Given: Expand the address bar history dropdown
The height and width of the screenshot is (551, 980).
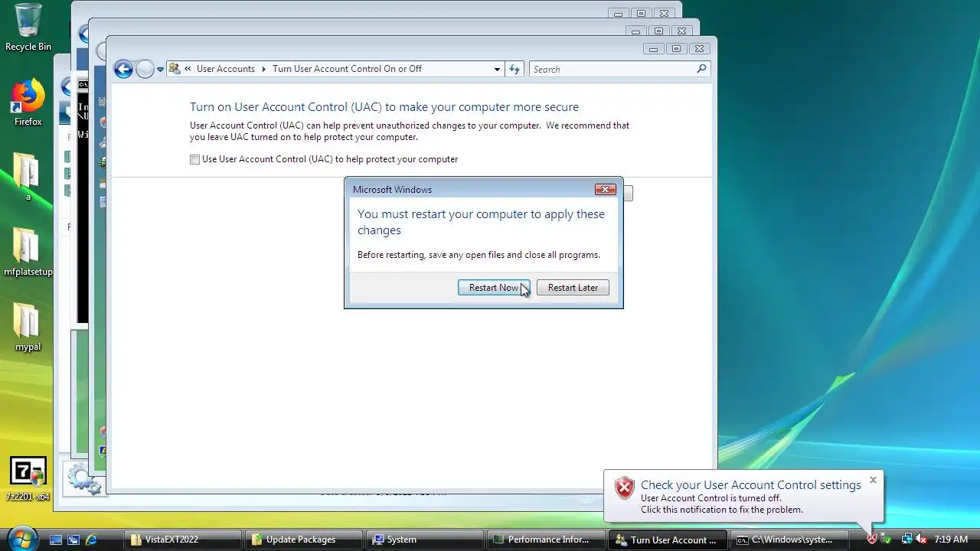Looking at the screenshot, I should tap(497, 69).
